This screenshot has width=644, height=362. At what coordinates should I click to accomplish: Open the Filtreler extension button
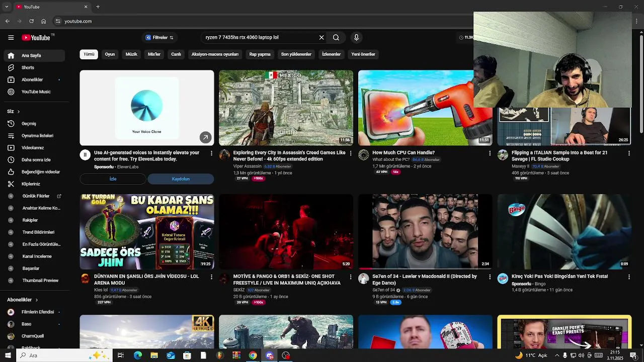point(159,38)
